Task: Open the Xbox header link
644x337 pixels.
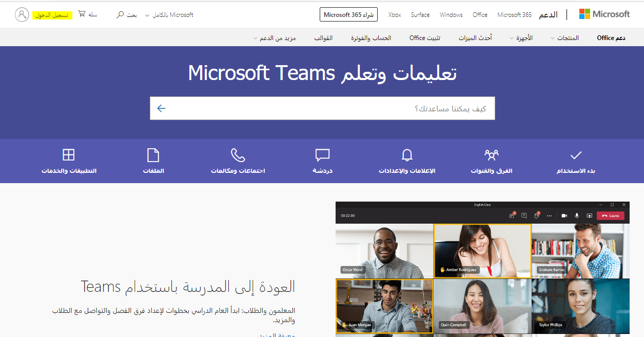Action: pyautogui.click(x=395, y=15)
